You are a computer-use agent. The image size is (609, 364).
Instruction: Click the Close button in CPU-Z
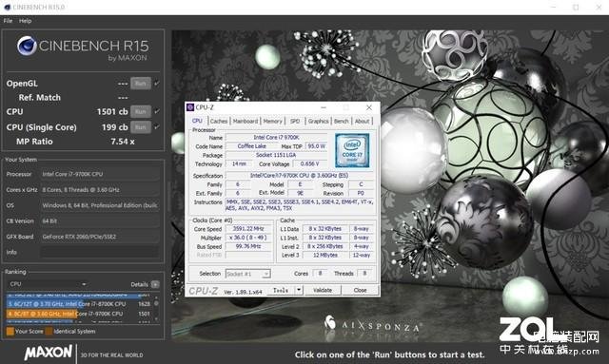[x=360, y=290]
